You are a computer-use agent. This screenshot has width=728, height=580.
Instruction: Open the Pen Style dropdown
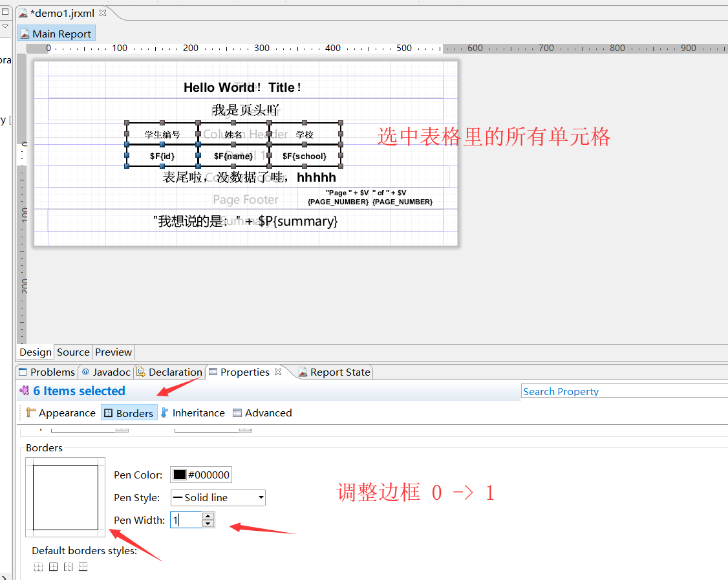260,497
